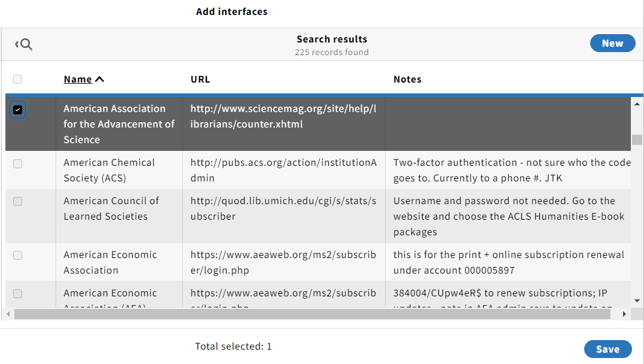Click aeaweb.org URL in American Economic Association row

pyautogui.click(x=284, y=262)
